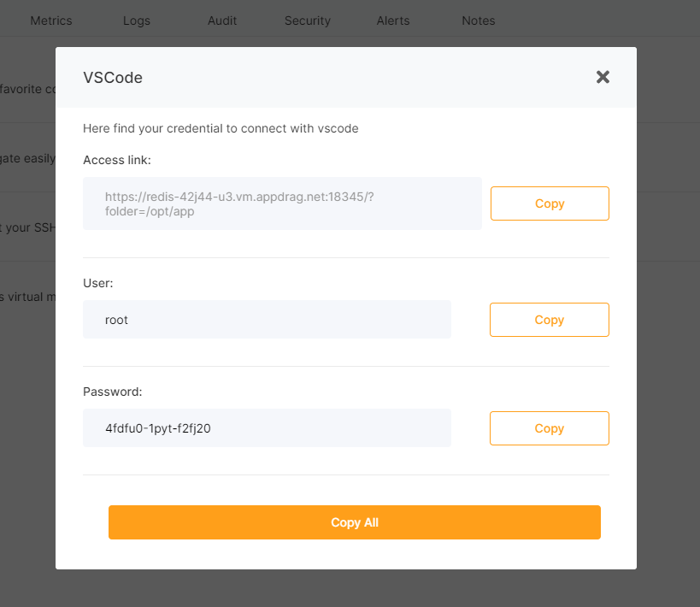Image resolution: width=700 pixels, height=607 pixels.
Task: Close the VSCode credentials dialog
Action: coord(603,77)
